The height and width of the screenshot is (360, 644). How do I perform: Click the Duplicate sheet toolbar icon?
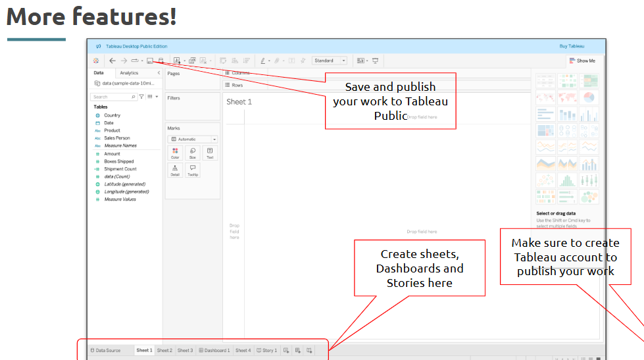point(192,61)
